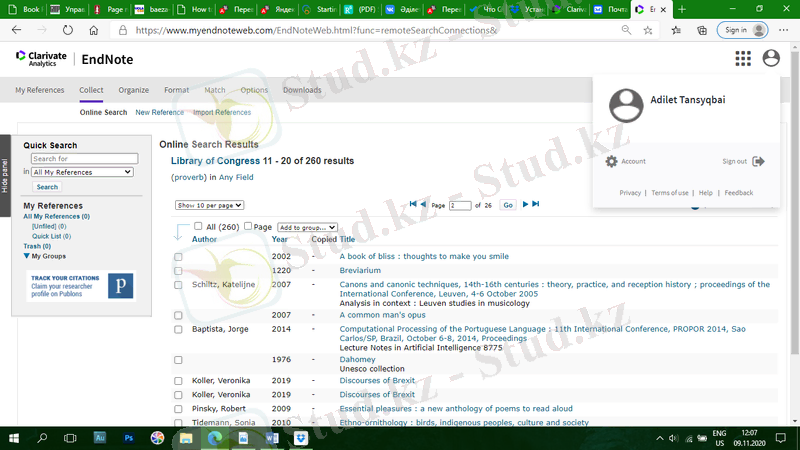Tick the Page checkbox
Screen dimensions: 800x450
point(248,227)
